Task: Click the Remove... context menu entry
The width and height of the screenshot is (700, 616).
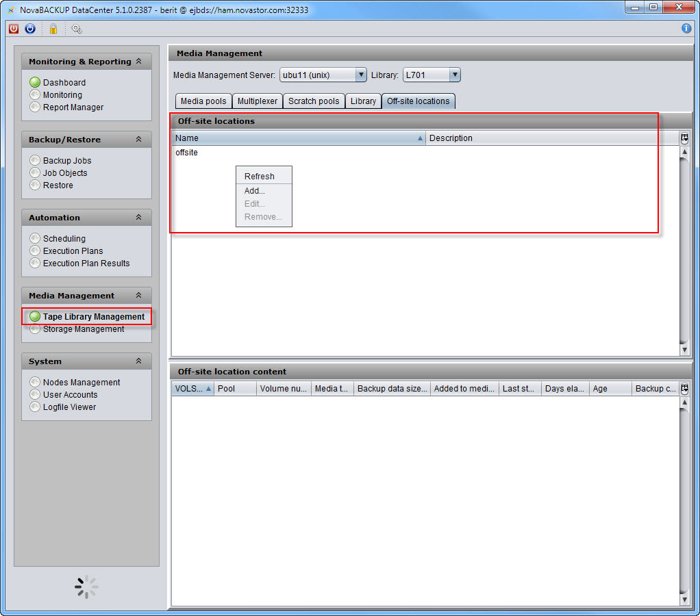Action: tap(264, 217)
